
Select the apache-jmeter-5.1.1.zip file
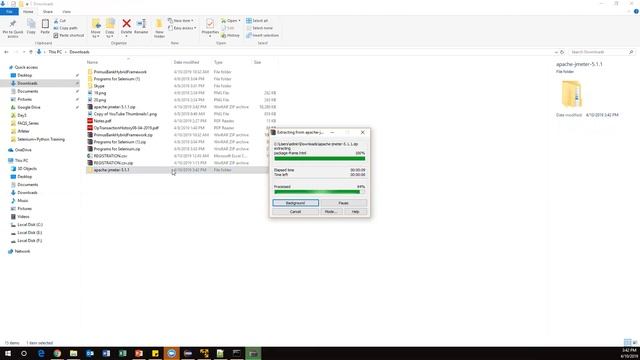click(x=114, y=107)
